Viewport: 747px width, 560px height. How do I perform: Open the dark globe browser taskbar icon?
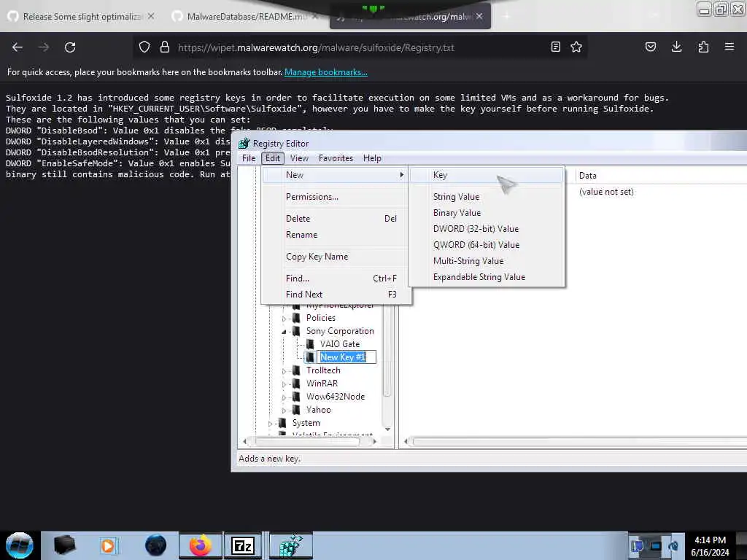(156, 545)
